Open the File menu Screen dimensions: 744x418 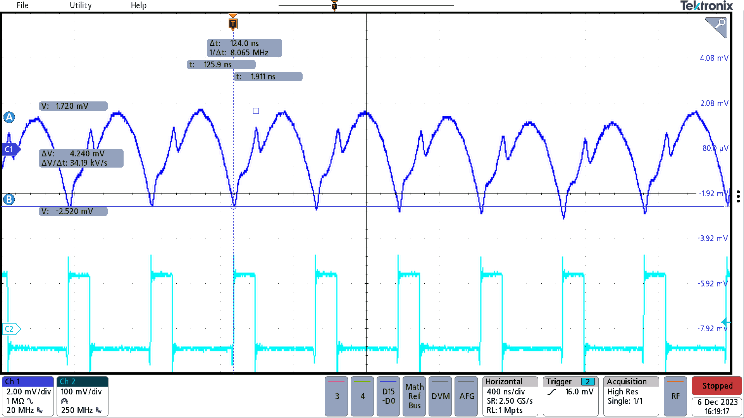(x=22, y=6)
